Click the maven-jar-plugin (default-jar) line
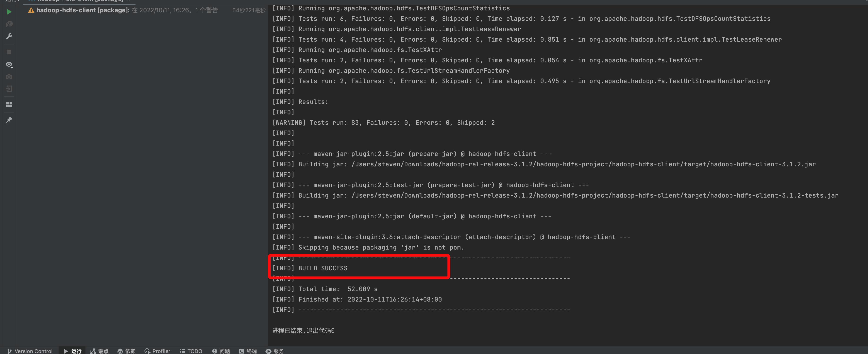The image size is (868, 354). (412, 216)
